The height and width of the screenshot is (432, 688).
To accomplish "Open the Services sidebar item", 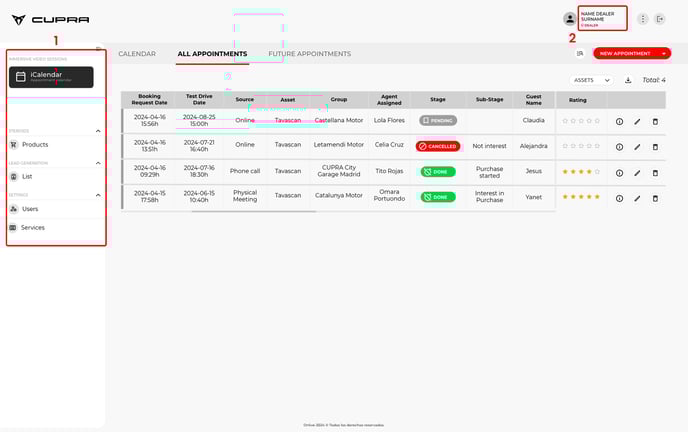I will tap(32, 228).
